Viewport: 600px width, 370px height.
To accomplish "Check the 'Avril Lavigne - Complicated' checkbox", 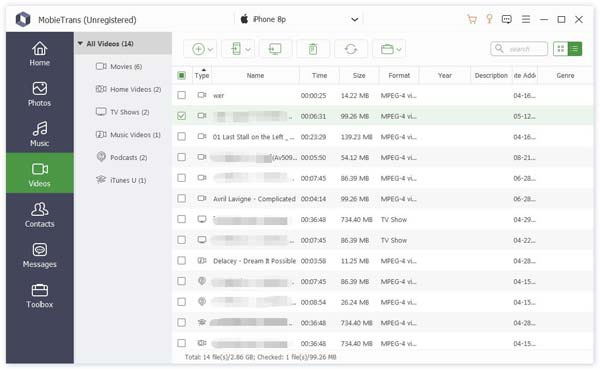I will pyautogui.click(x=182, y=198).
